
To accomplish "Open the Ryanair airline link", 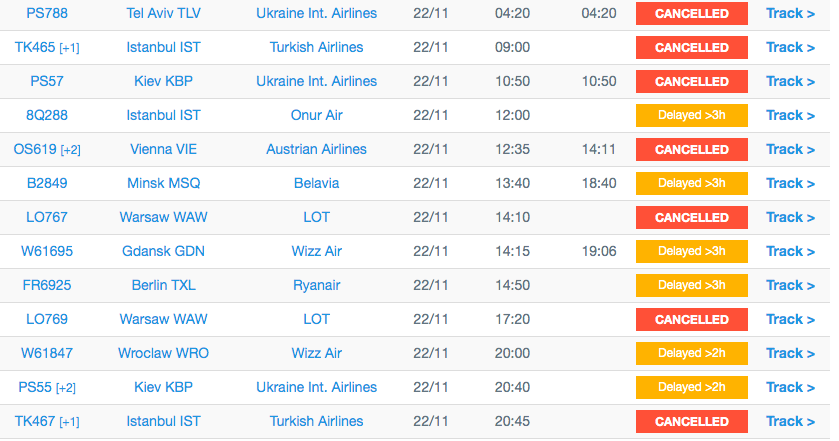I will click(x=316, y=285).
